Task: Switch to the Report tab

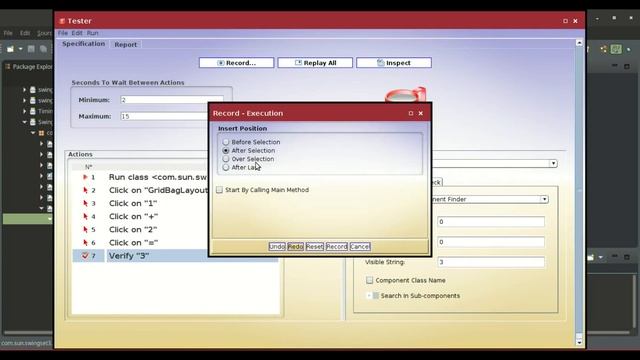Action: click(126, 44)
